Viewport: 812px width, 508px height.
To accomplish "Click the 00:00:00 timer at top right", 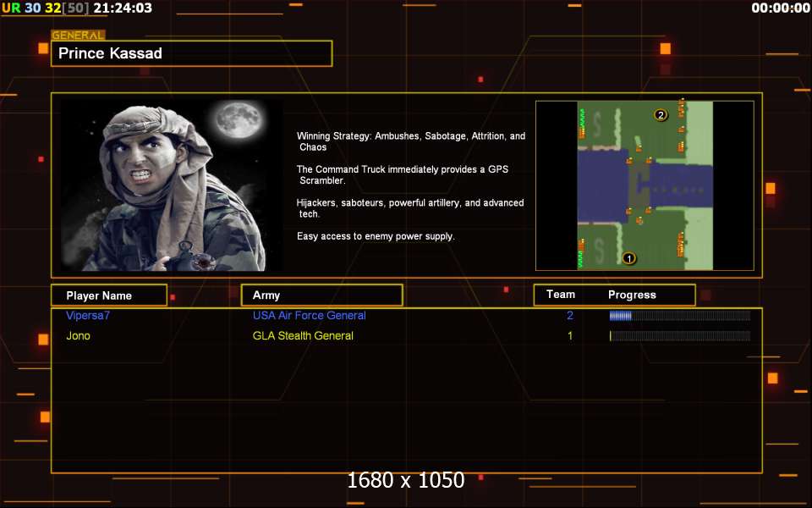I will (781, 8).
